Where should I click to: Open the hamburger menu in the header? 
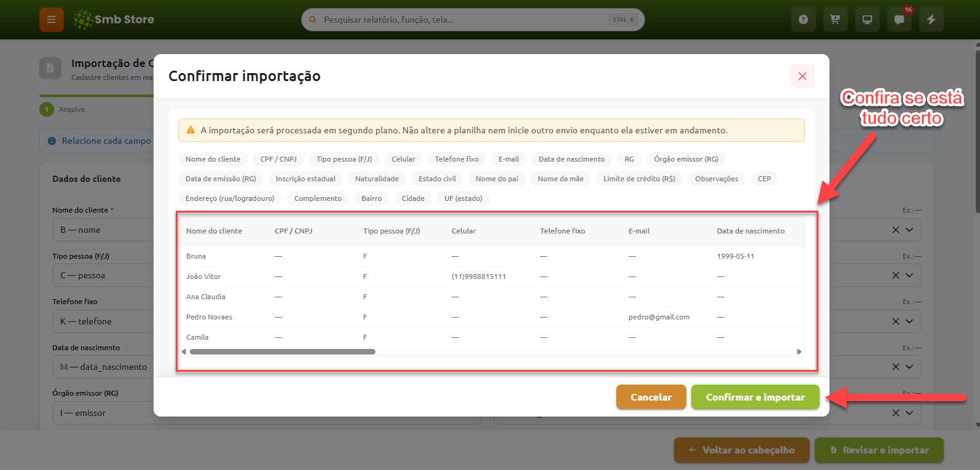coord(52,20)
